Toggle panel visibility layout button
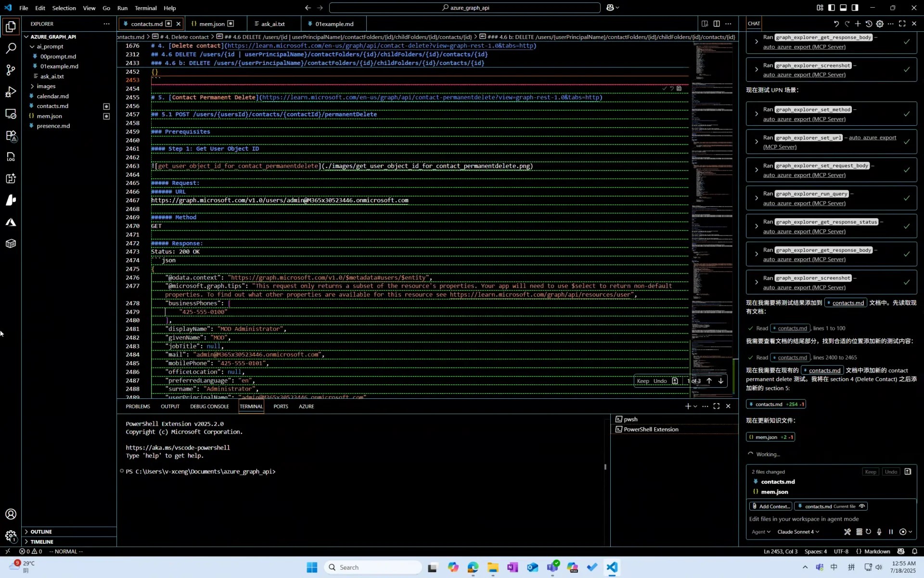Image resolution: width=924 pixels, height=578 pixels. point(843,8)
